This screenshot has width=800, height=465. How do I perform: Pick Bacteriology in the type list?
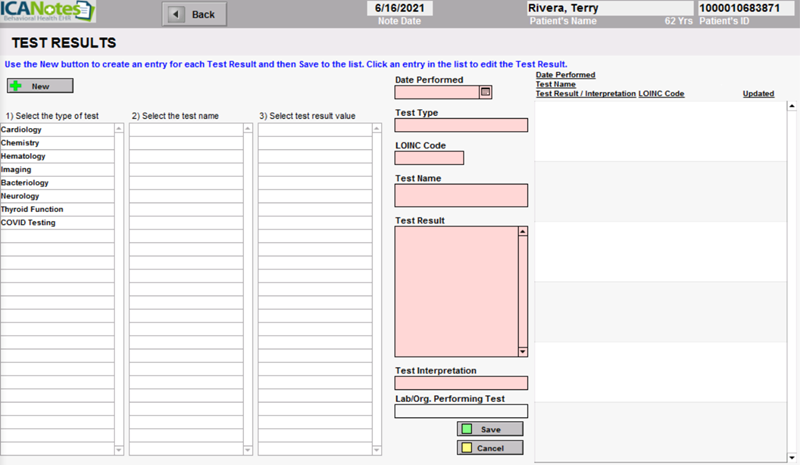[58, 183]
